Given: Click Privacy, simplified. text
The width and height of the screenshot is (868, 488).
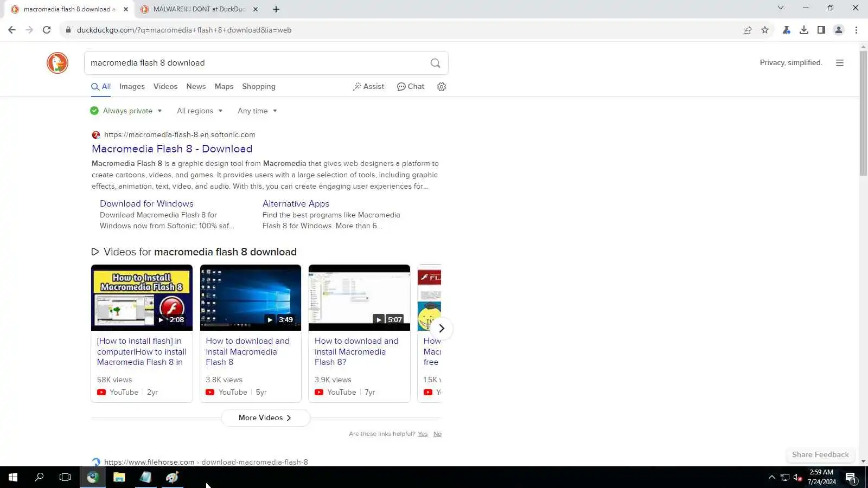Looking at the screenshot, I should tap(791, 63).
